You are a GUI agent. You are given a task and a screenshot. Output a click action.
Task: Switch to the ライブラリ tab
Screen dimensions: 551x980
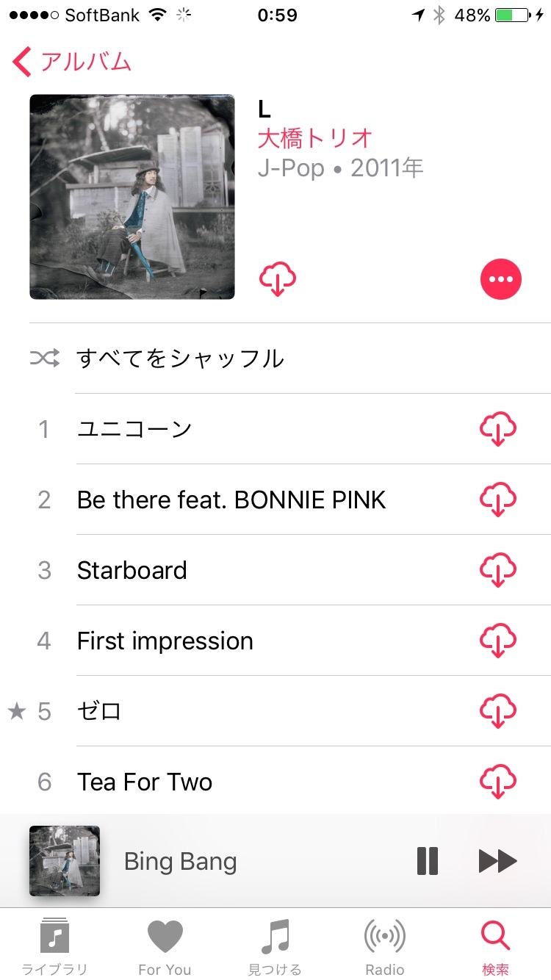[x=54, y=946]
